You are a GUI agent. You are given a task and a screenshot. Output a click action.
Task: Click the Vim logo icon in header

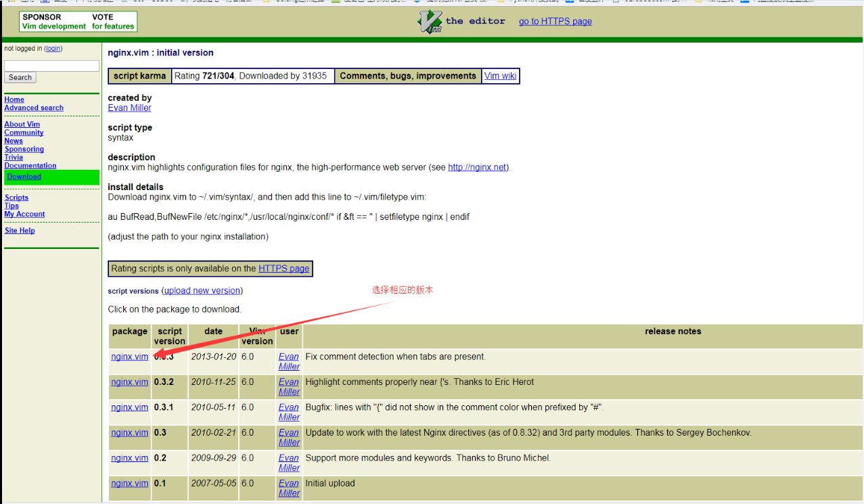(x=430, y=22)
